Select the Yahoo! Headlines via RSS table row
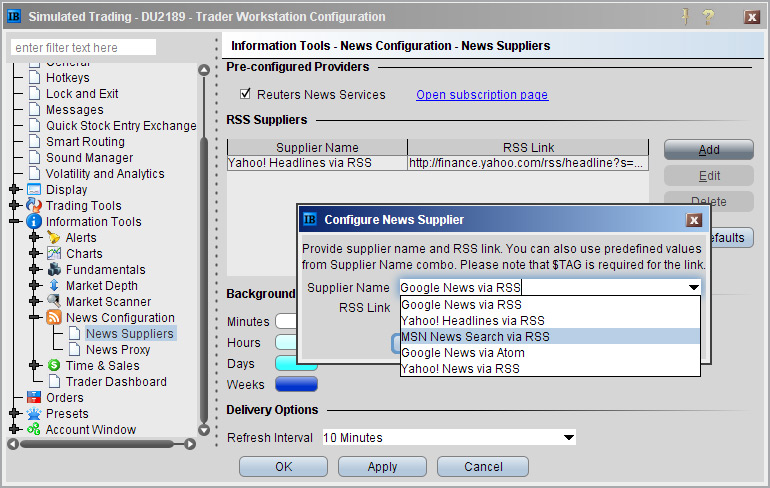 point(438,163)
